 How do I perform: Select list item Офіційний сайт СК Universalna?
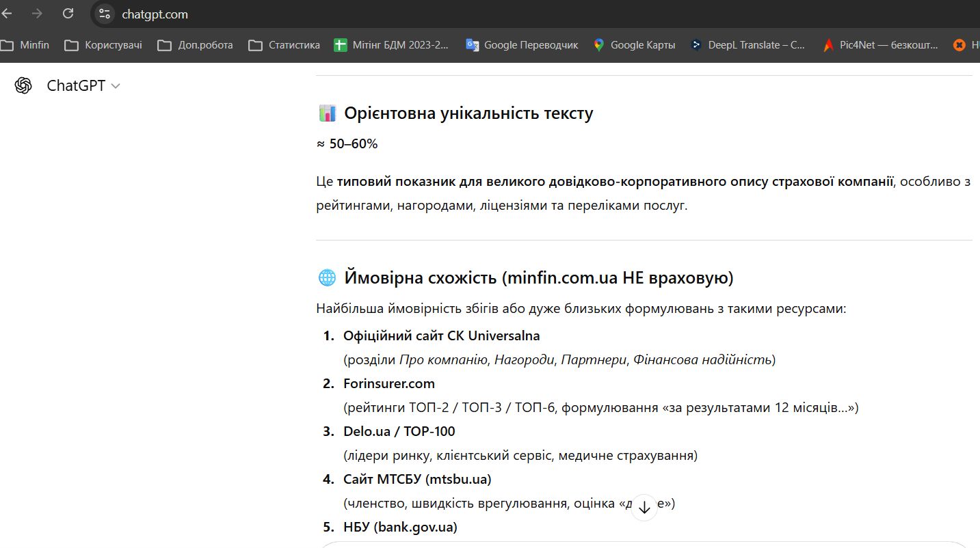click(442, 335)
